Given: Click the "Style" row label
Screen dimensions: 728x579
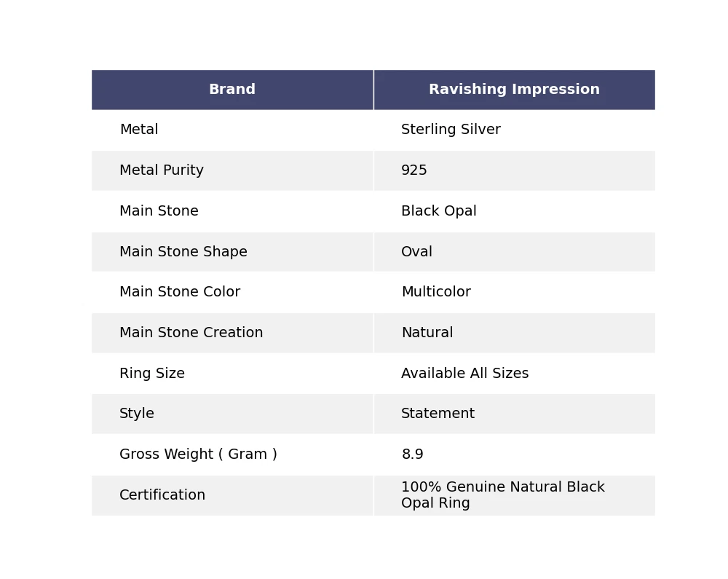Looking at the screenshot, I should (137, 414).
